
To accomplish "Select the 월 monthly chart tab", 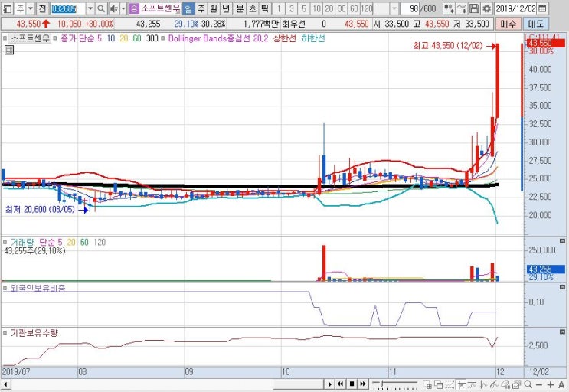I will pyautogui.click(x=214, y=8).
